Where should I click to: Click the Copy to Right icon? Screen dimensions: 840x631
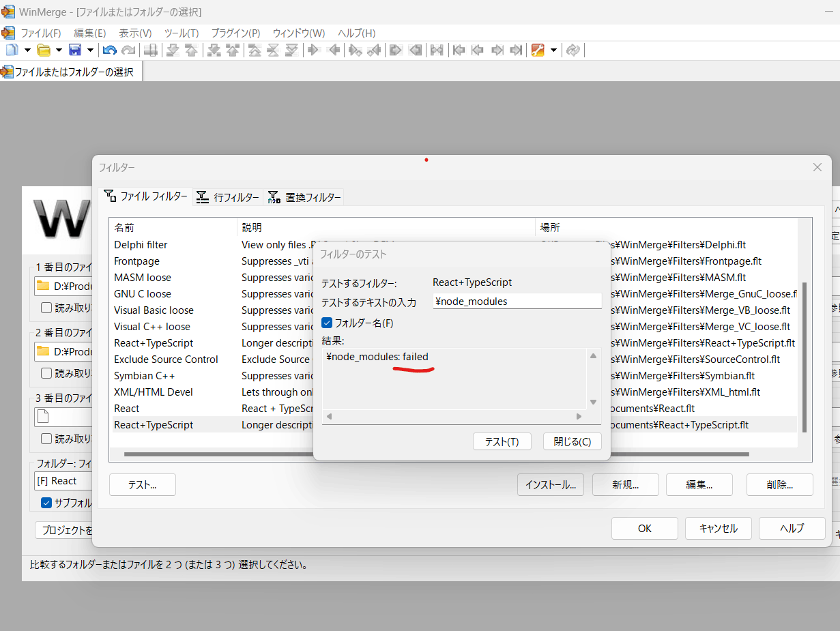(x=314, y=50)
